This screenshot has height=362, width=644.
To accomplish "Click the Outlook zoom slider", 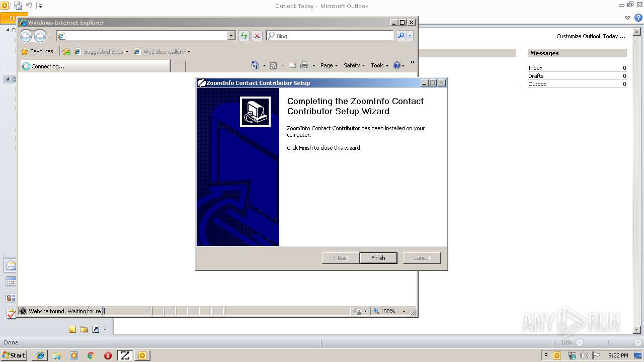I will pos(608,342).
